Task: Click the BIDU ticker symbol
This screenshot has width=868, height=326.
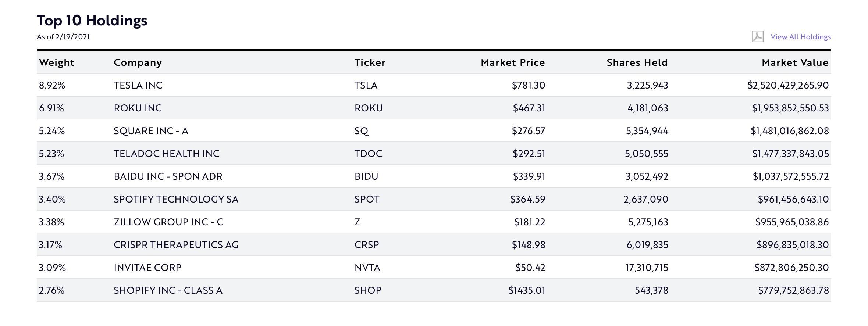Action: (x=366, y=176)
